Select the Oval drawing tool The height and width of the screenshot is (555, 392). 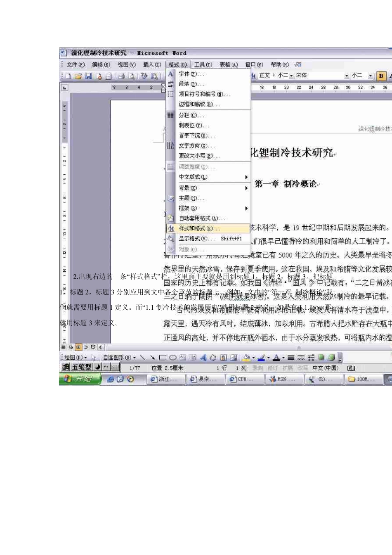coord(172,358)
